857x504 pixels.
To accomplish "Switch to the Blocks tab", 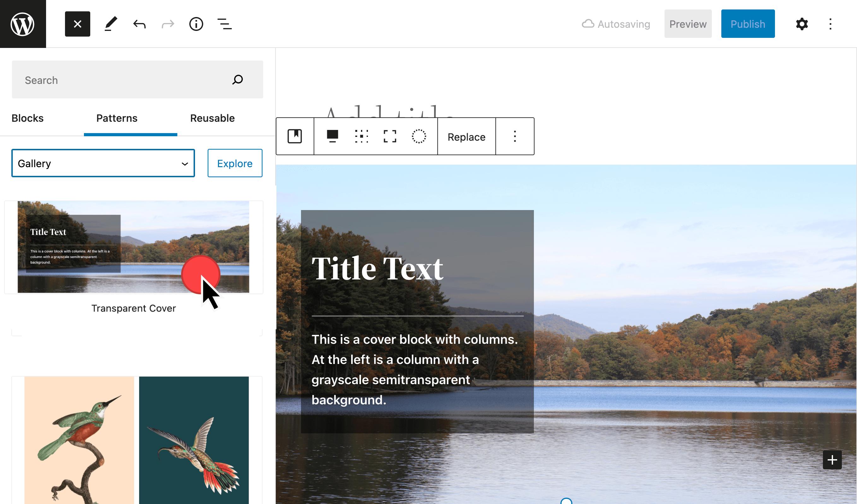I will coord(27,118).
